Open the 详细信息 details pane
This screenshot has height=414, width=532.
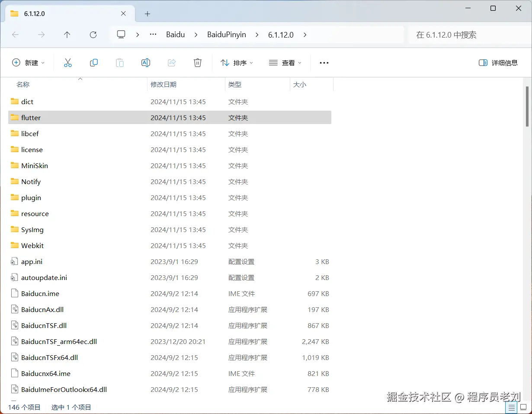[x=498, y=63]
